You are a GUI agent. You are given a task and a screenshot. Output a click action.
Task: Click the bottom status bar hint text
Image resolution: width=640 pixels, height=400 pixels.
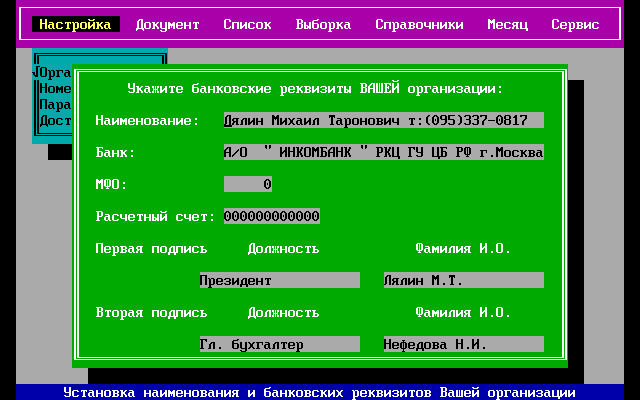[x=319, y=392]
